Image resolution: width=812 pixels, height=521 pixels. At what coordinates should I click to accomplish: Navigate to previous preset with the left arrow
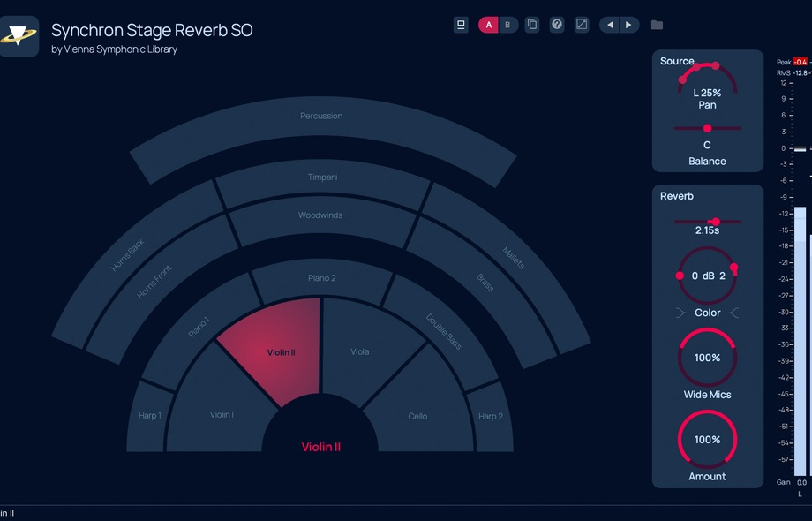pyautogui.click(x=609, y=25)
